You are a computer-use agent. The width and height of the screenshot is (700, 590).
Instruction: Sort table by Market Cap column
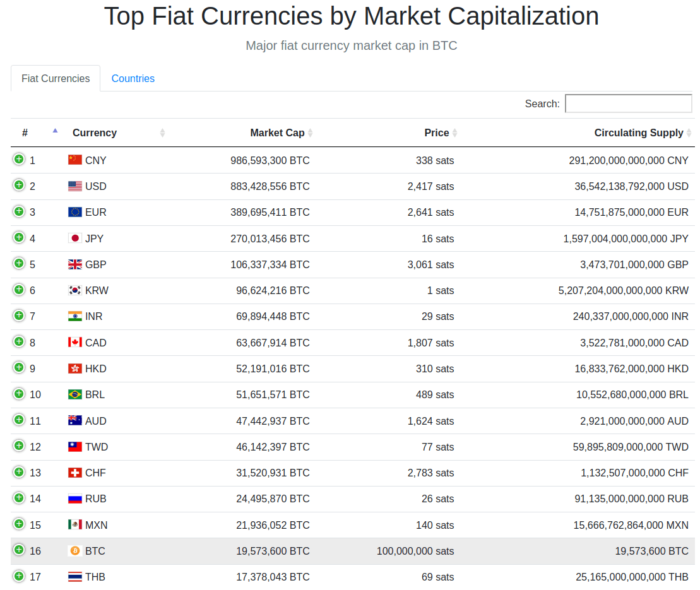click(x=277, y=133)
